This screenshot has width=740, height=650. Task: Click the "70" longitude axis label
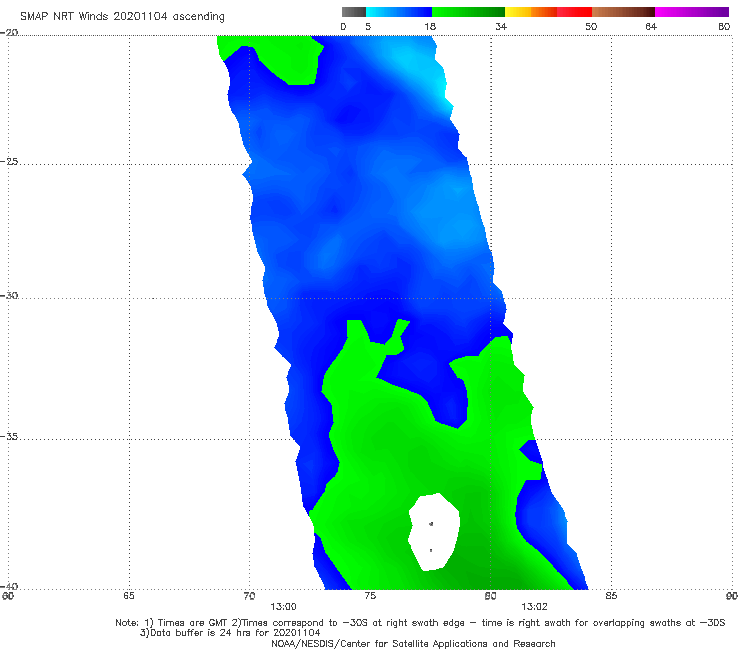click(x=249, y=596)
